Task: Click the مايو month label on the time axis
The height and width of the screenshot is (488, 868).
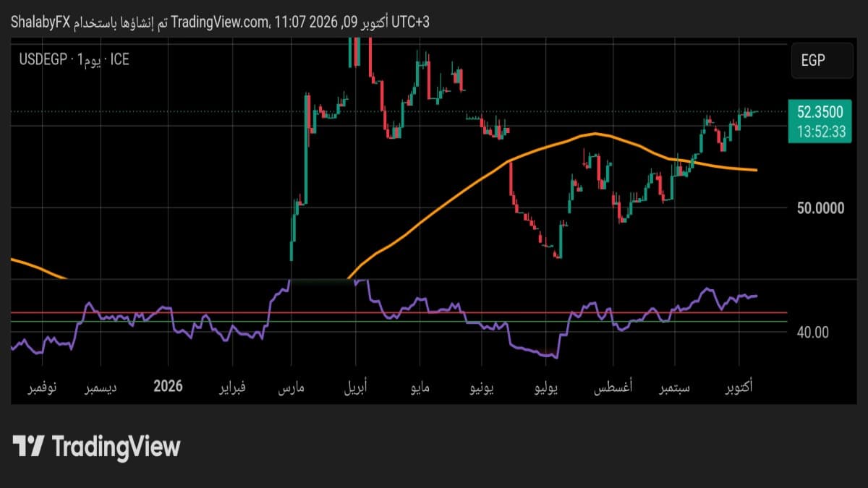Action: pyautogui.click(x=420, y=388)
